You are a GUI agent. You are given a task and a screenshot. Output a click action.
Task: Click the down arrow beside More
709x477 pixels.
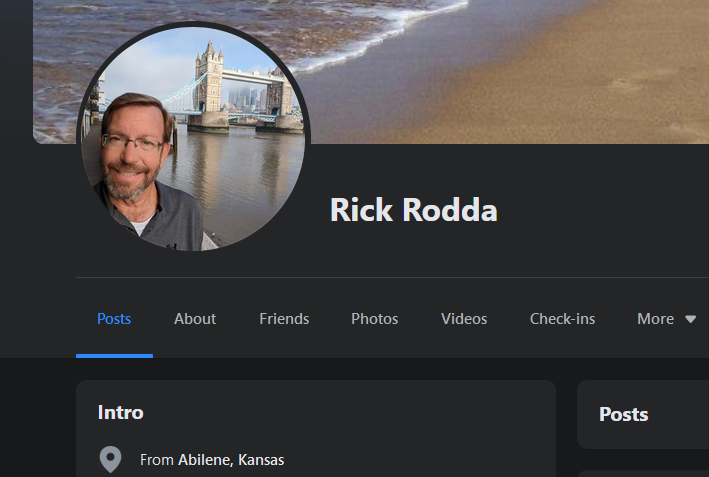pos(690,319)
